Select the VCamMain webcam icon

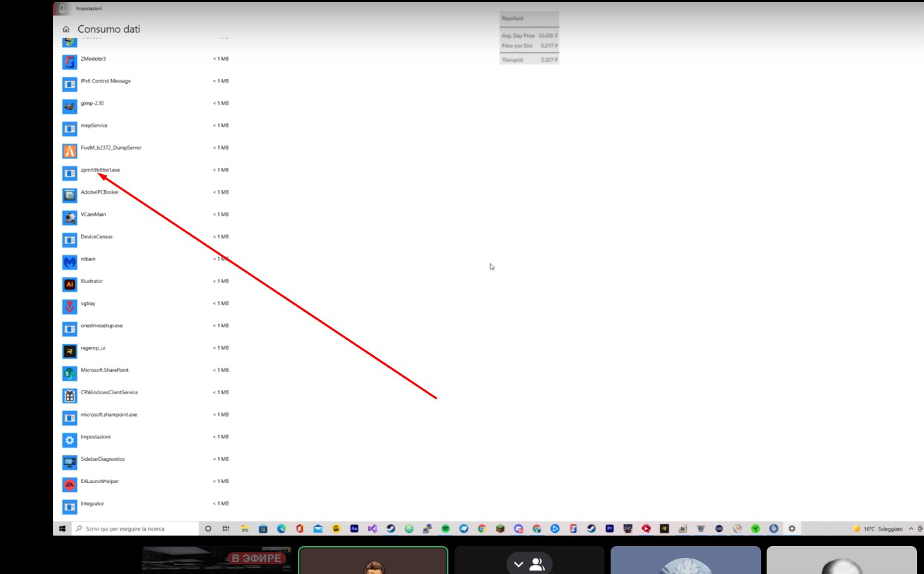coord(69,217)
